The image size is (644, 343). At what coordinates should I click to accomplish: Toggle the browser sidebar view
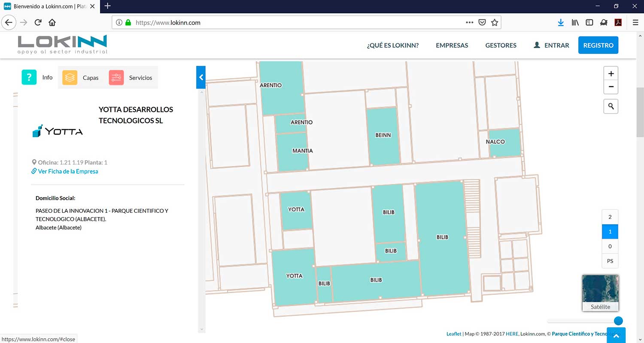pos(589,23)
